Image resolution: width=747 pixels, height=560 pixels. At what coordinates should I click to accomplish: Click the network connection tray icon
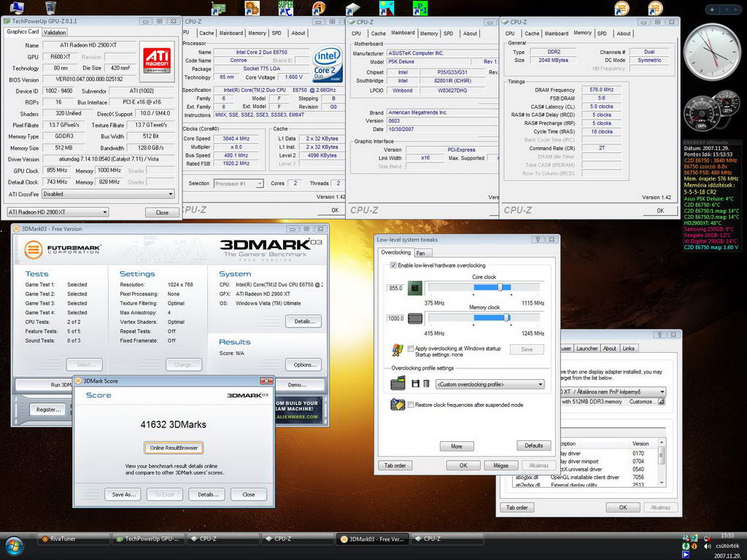coord(708,537)
